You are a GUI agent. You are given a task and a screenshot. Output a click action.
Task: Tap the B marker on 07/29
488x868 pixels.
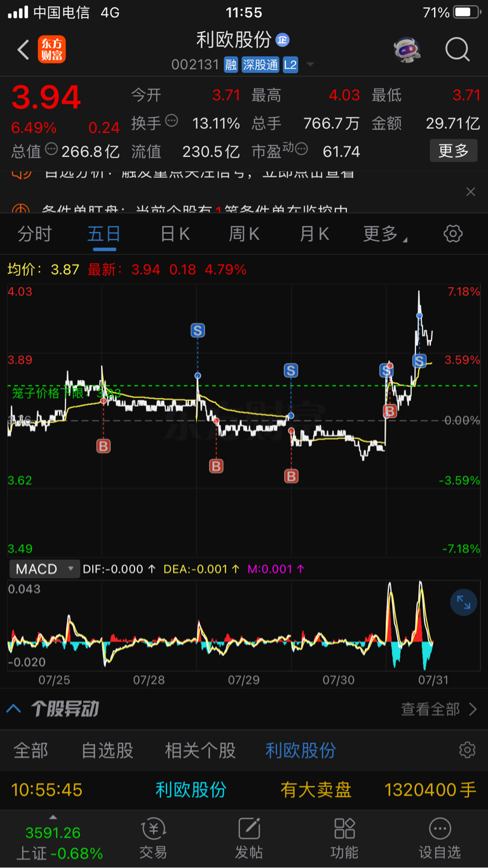point(291,476)
